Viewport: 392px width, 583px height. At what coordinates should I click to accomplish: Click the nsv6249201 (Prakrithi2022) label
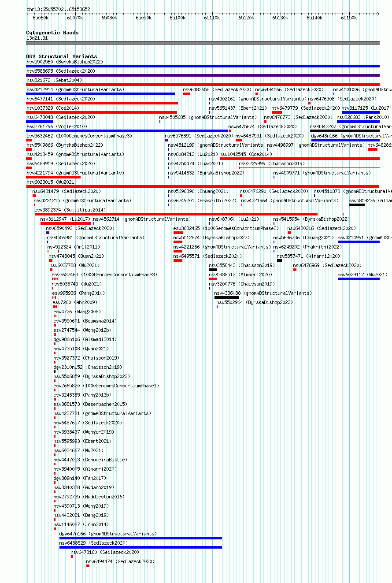203,201
